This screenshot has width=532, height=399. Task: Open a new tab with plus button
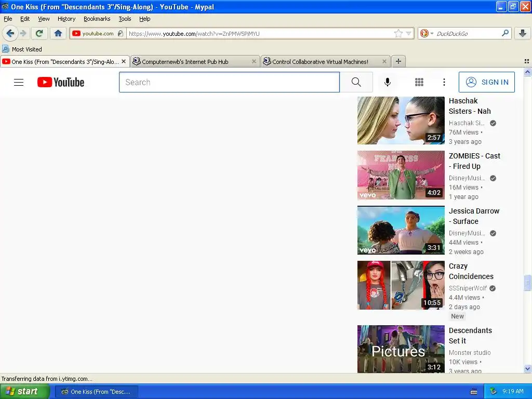click(398, 61)
